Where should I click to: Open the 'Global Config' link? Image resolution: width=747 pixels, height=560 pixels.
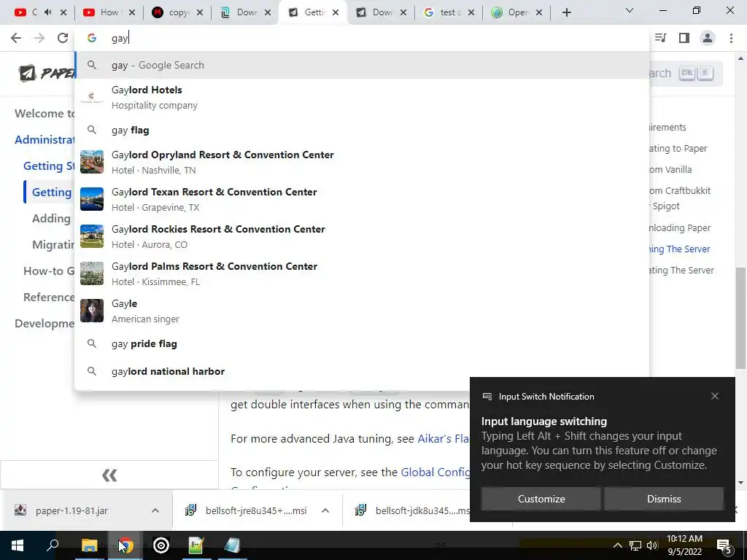coord(436,472)
